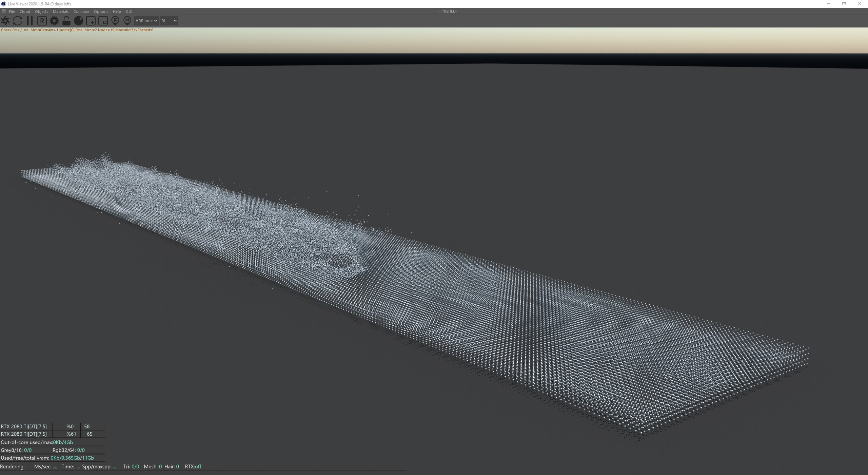
Task: Open the File menu
Action: coord(12,12)
